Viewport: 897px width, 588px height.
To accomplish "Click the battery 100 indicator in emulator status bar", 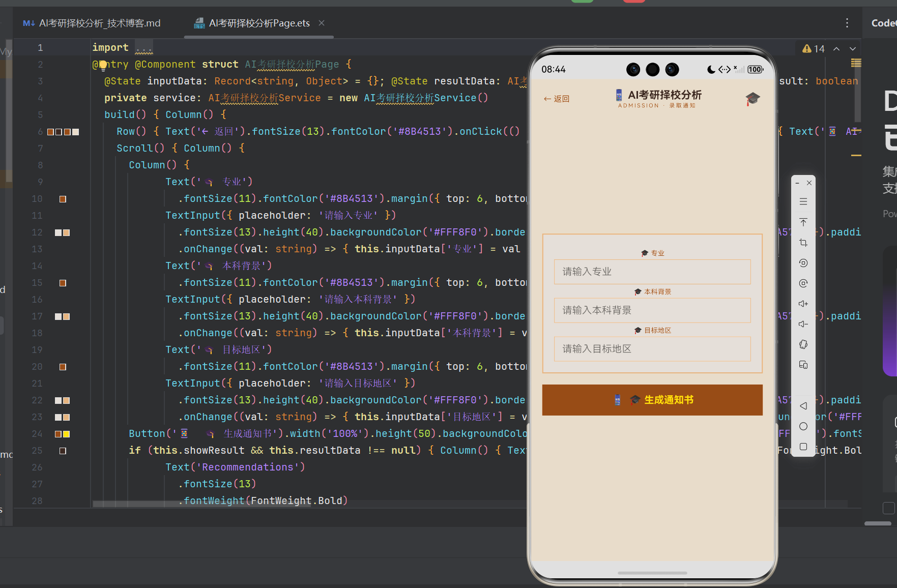I will (756, 70).
